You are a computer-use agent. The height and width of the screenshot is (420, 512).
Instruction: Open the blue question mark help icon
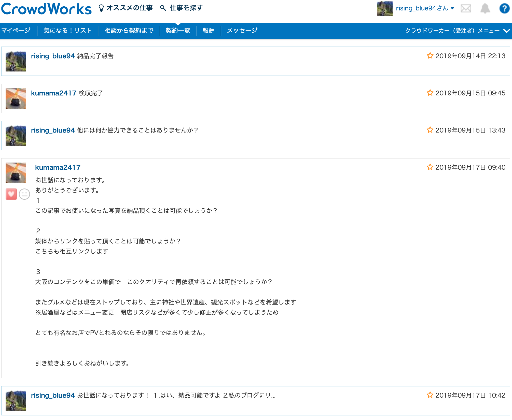point(504,8)
